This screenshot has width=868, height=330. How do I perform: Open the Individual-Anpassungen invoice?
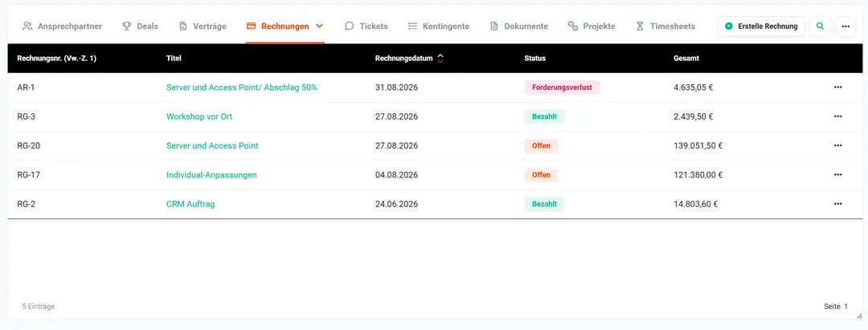click(211, 175)
